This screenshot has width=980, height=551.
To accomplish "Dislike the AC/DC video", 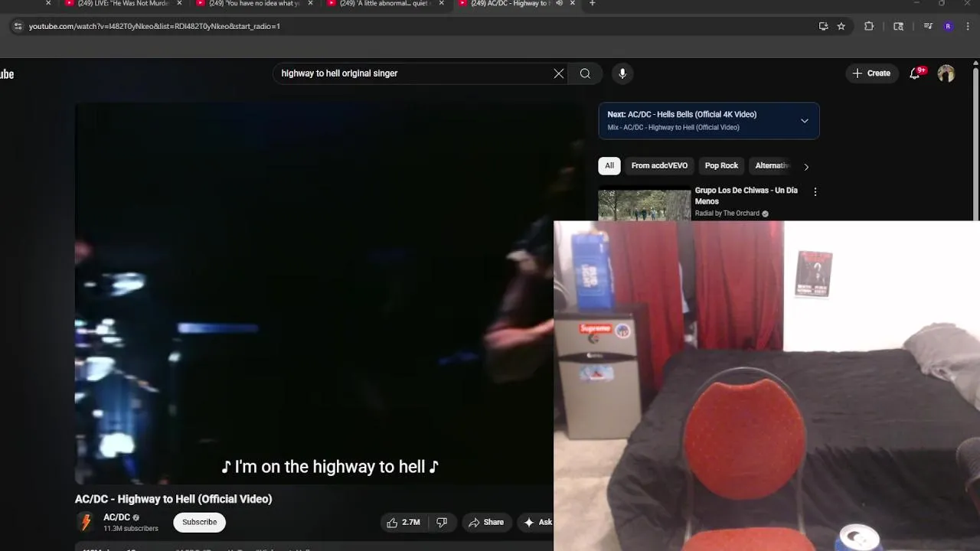I will 442,523.
